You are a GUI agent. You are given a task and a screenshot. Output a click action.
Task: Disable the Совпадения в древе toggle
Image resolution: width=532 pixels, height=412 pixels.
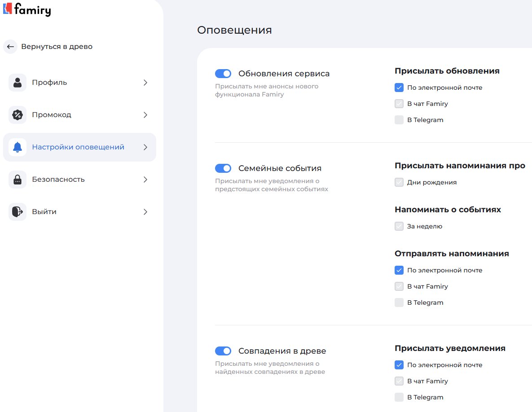[223, 351]
